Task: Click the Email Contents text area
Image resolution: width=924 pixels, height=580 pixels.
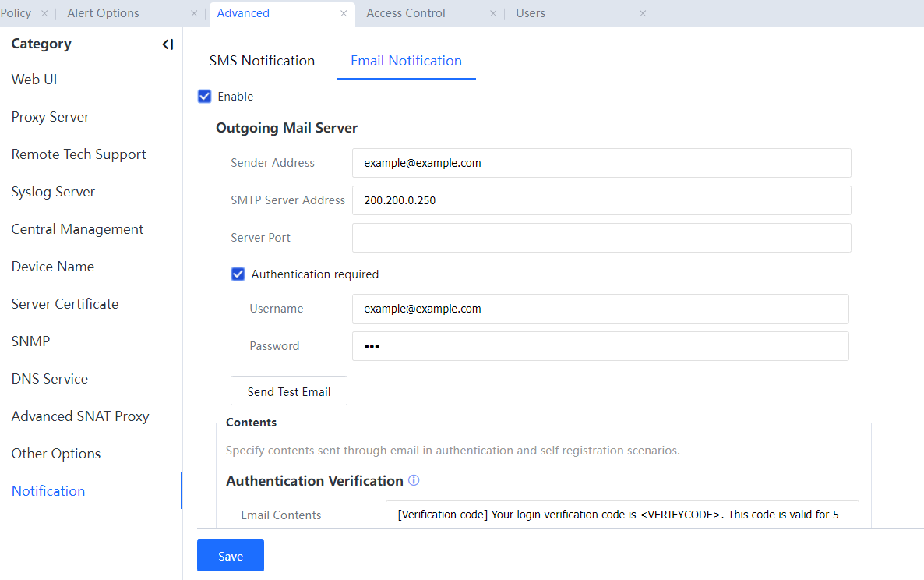Action: pos(622,515)
